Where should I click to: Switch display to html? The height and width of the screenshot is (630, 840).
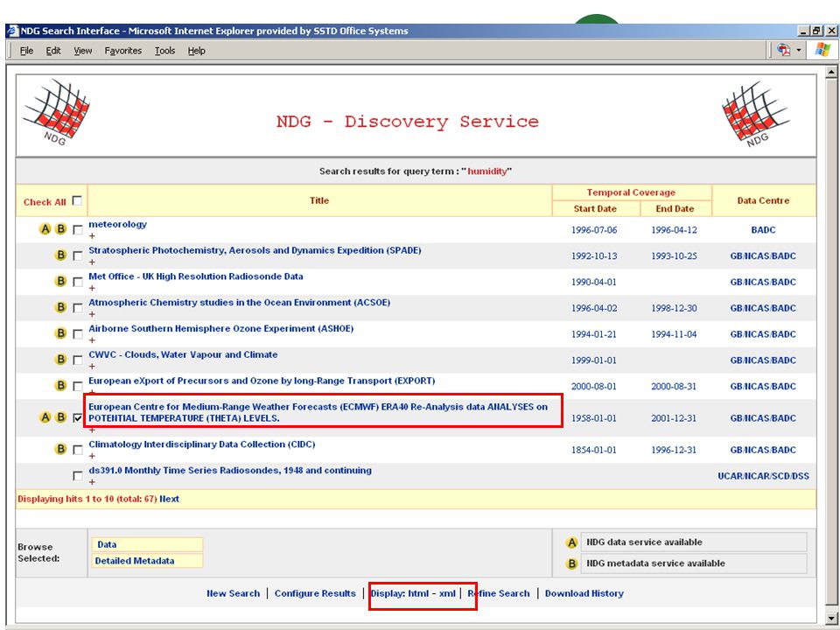[x=418, y=593]
